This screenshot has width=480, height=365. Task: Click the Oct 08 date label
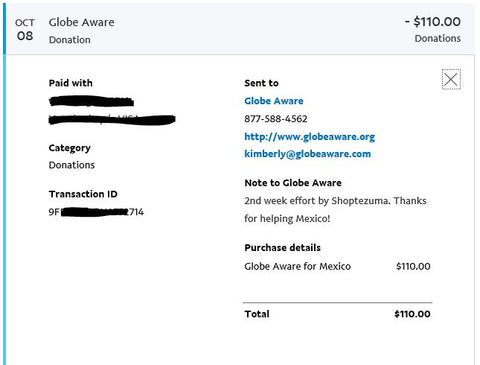coord(25,30)
